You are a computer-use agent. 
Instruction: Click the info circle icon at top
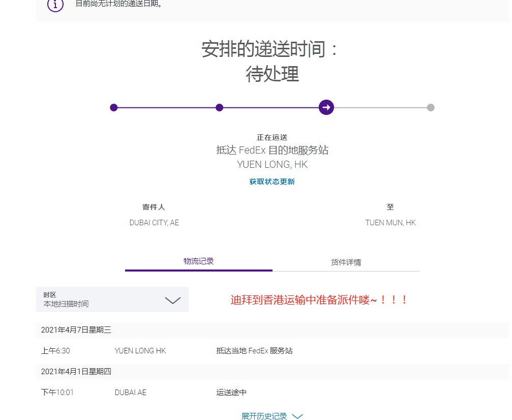[x=55, y=5]
